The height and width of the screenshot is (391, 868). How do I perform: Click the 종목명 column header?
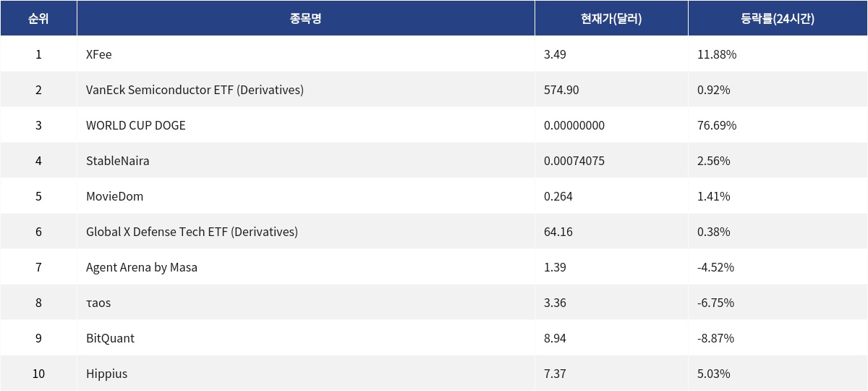[x=305, y=19]
